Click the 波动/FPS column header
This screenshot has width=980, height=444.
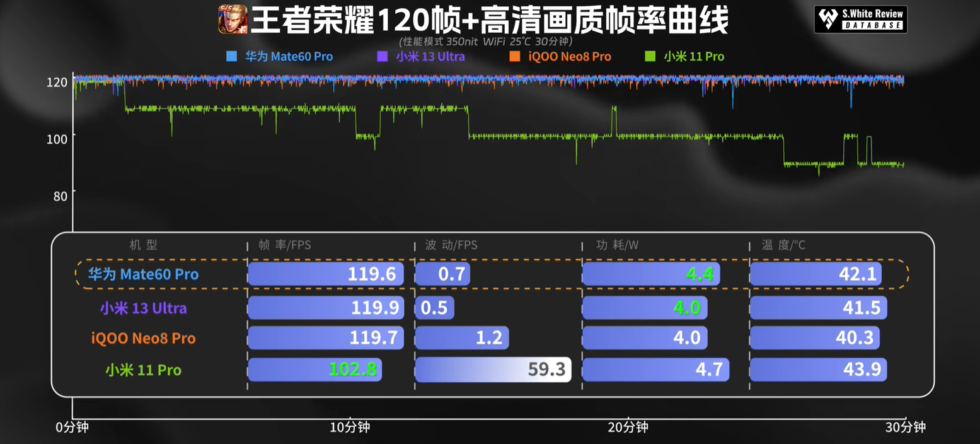(451, 245)
